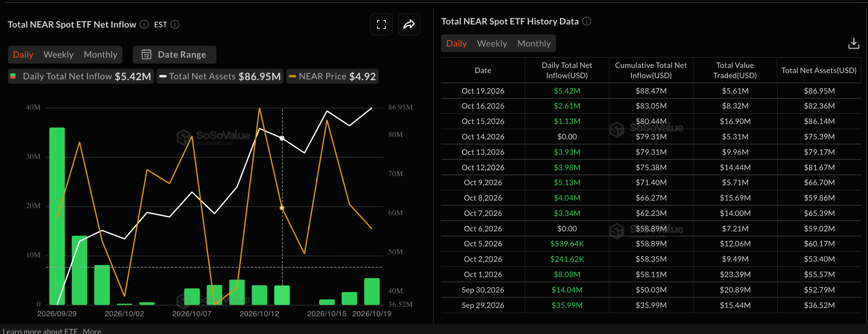Screen dimensions: 868x334
Task: Click info icon next to EST
Action: click(x=175, y=24)
